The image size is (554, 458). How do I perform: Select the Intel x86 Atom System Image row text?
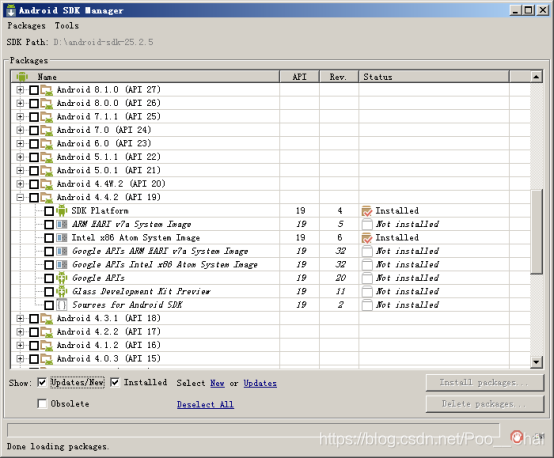click(136, 238)
